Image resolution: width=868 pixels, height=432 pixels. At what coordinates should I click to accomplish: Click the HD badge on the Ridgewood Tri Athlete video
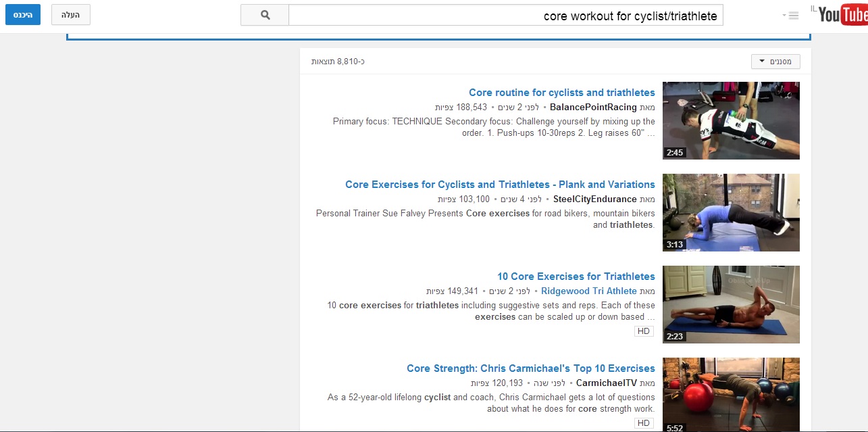point(642,331)
